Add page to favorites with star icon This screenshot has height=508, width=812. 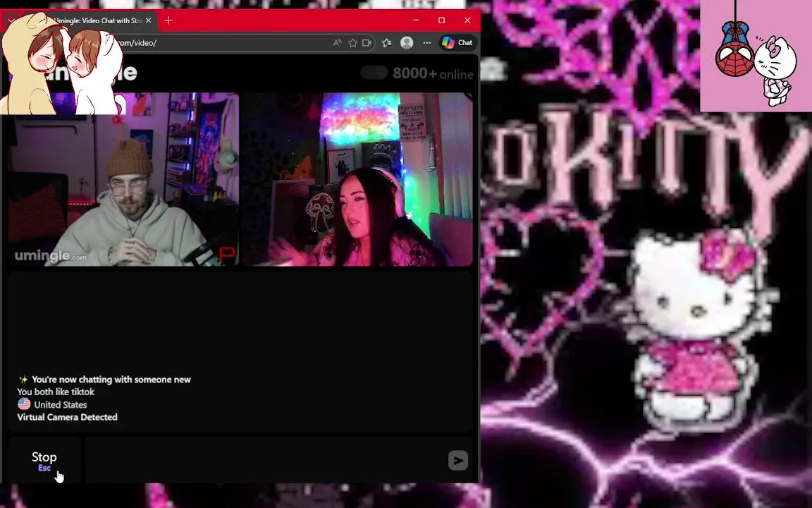352,43
